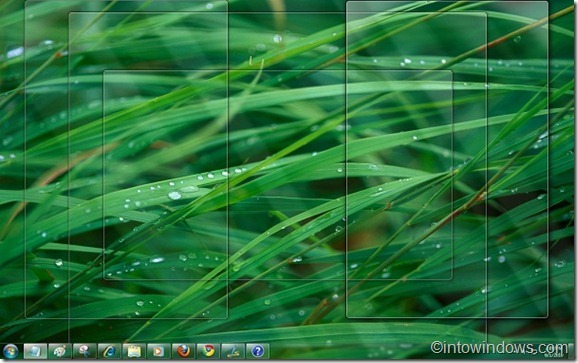Viewport: 578px width, 363px height.
Task: Click the first highlighted taskbar window button
Action: pyautogui.click(x=35, y=351)
